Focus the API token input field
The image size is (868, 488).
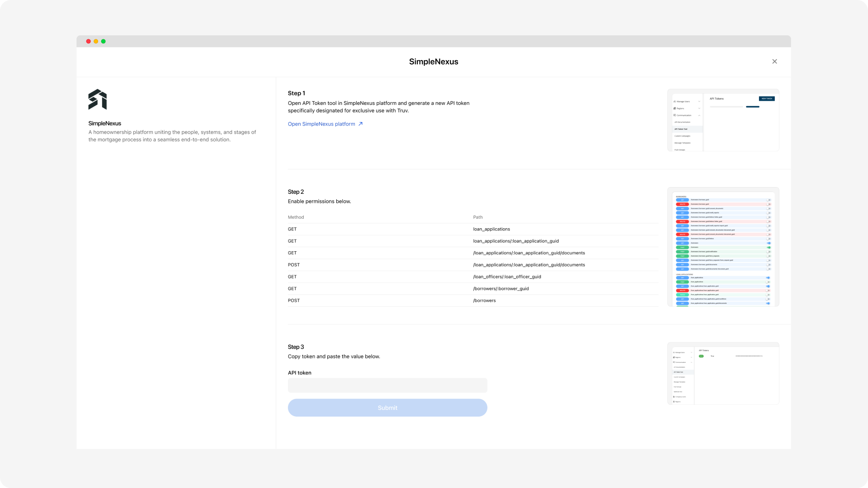coord(387,385)
